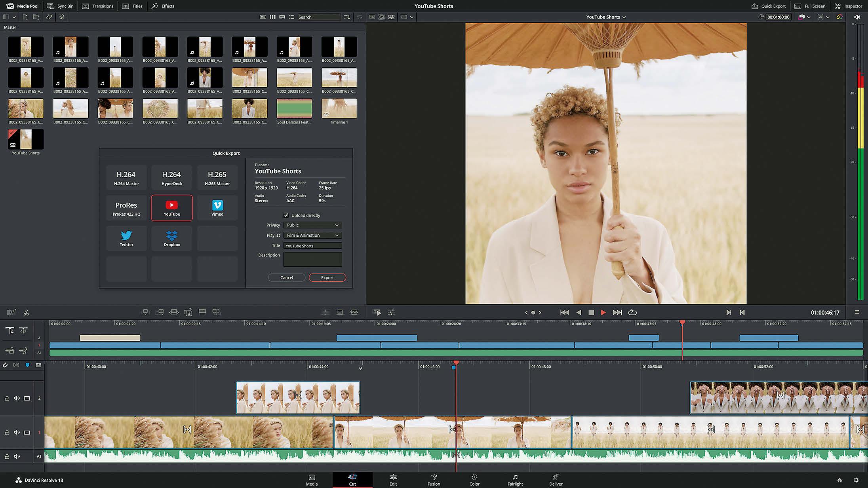Open the Playlist dropdown Film & Animation
The width and height of the screenshot is (868, 488).
pyautogui.click(x=312, y=235)
